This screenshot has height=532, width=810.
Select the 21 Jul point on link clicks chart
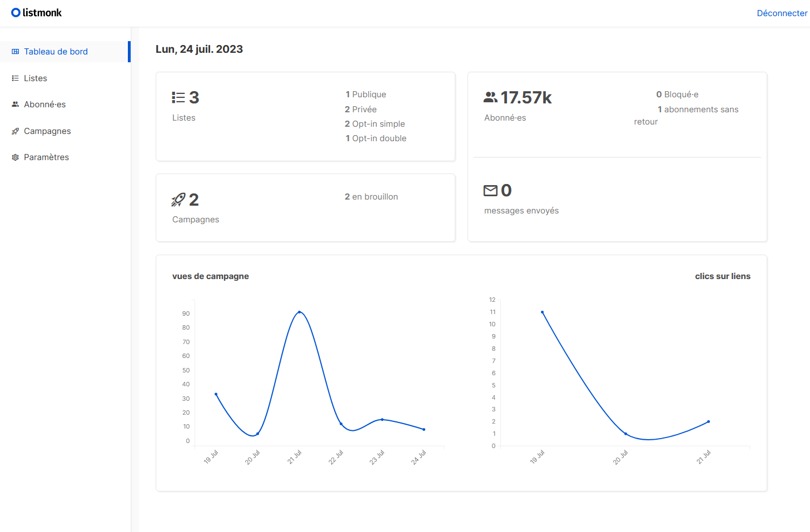click(x=708, y=421)
